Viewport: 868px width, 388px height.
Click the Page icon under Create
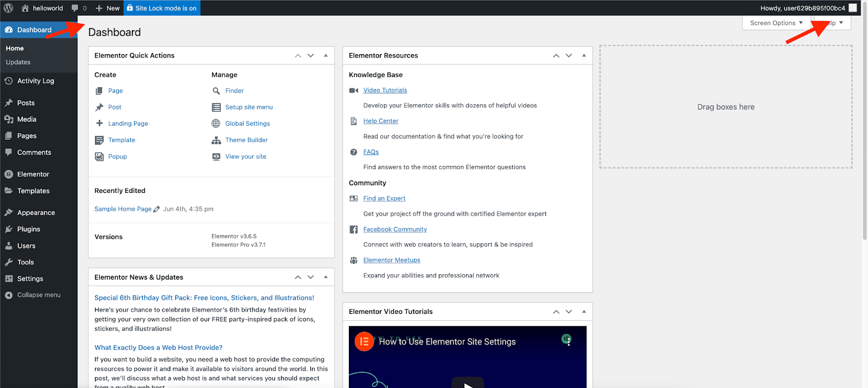point(99,91)
